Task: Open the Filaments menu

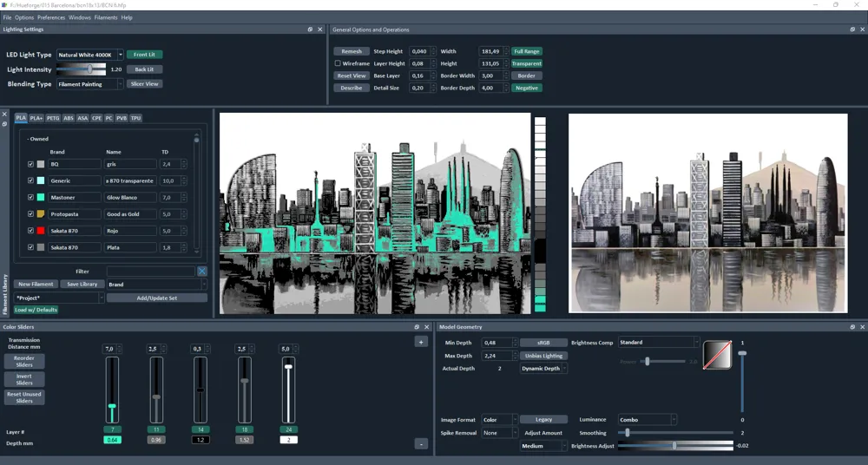Action: pyautogui.click(x=106, y=17)
